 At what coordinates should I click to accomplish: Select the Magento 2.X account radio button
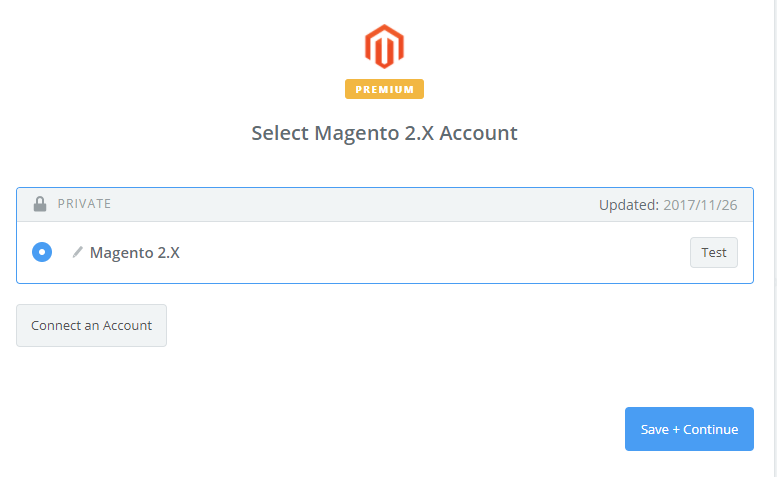point(41,252)
